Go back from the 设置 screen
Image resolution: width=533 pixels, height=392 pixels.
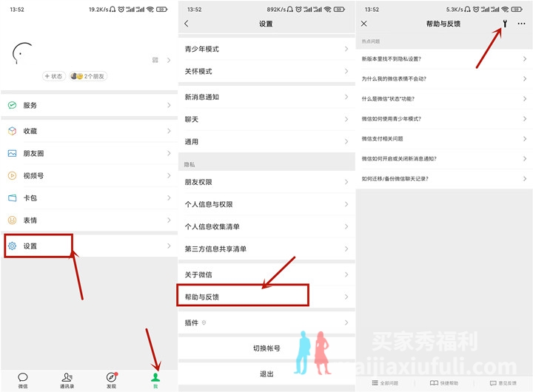tap(187, 24)
